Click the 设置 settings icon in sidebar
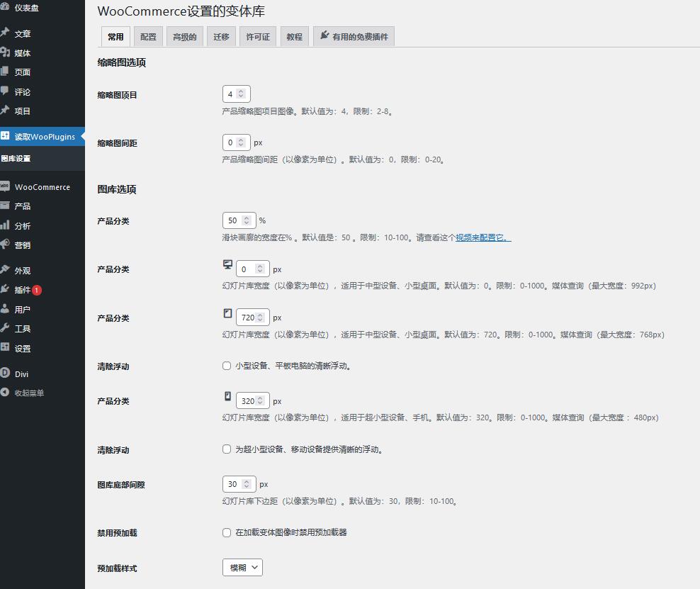The image size is (700, 589). [4, 347]
